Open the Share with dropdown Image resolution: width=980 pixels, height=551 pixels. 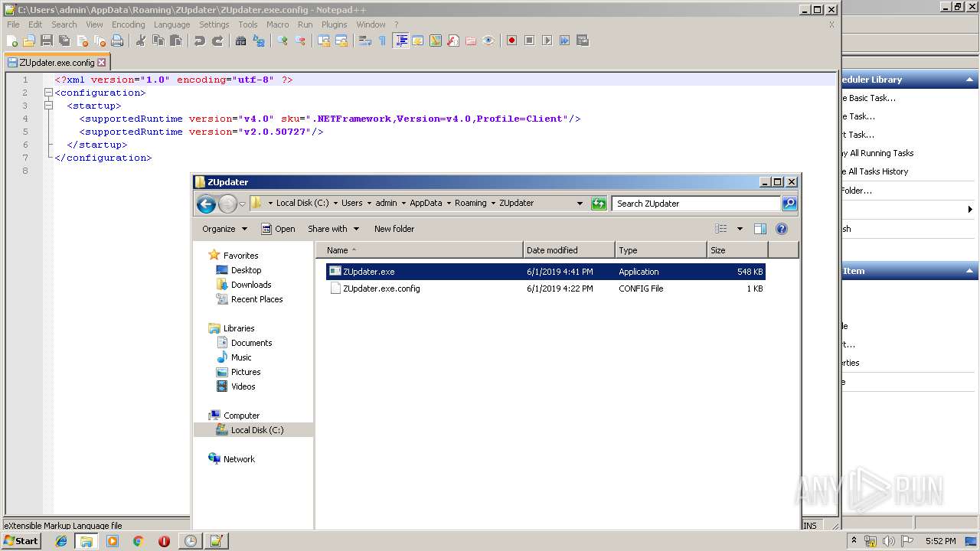coord(333,229)
